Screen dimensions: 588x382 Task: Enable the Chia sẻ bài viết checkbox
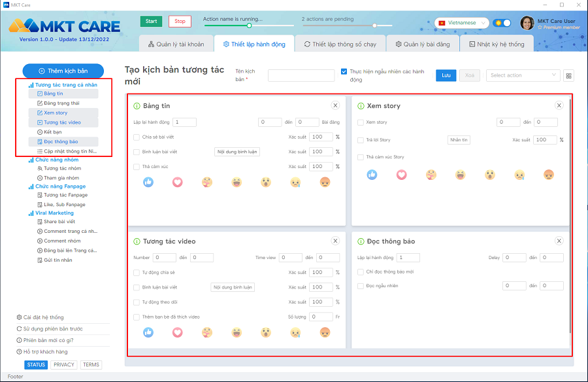coord(137,137)
